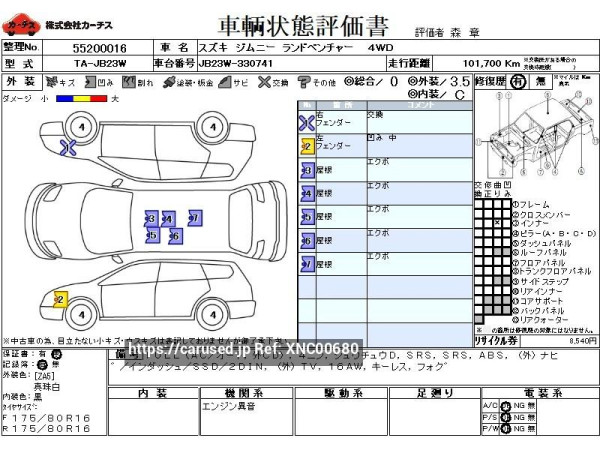Click rear tire size R 175/80R16
This screenshot has height=450, width=600.
tap(46, 429)
